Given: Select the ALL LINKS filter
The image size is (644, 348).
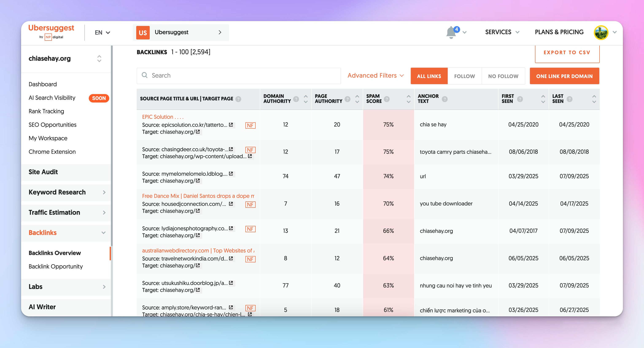Looking at the screenshot, I should 429,76.
